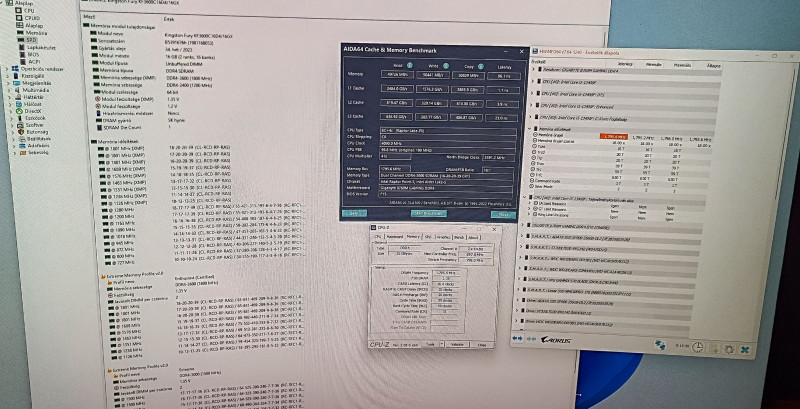Expand the Sebesség tree node
The height and width of the screenshot is (409, 800).
[15, 152]
